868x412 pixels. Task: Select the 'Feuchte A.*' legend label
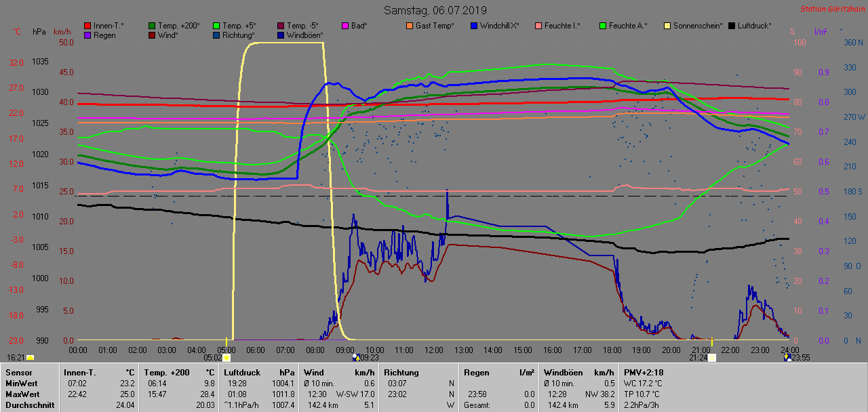[628, 26]
